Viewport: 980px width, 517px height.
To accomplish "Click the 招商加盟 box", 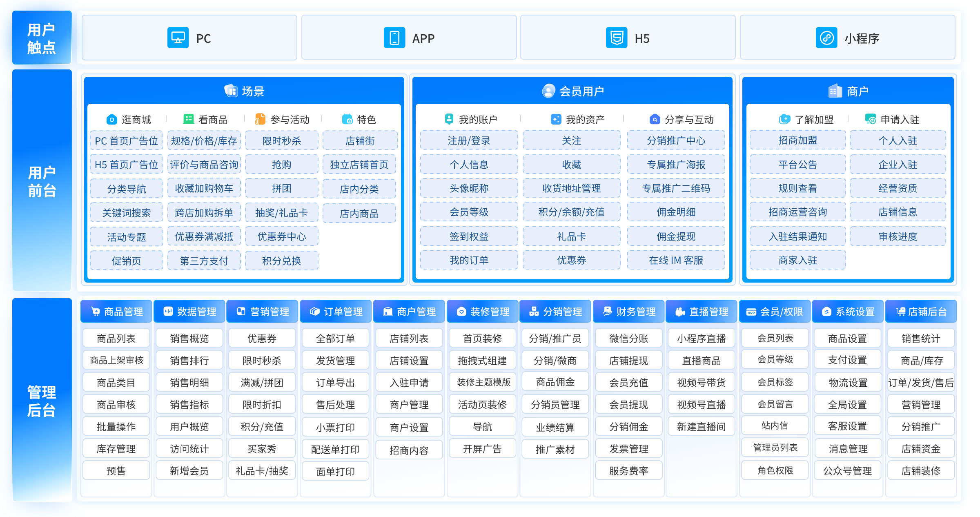I will 798,140.
